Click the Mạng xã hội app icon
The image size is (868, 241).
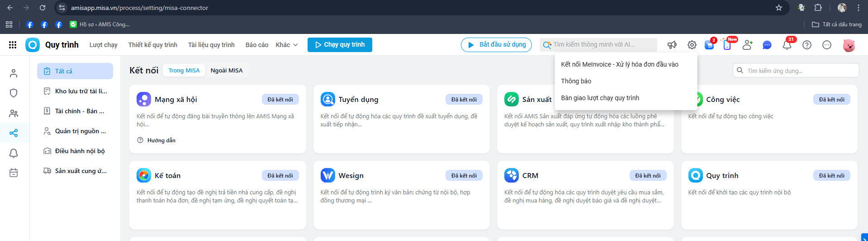(144, 99)
